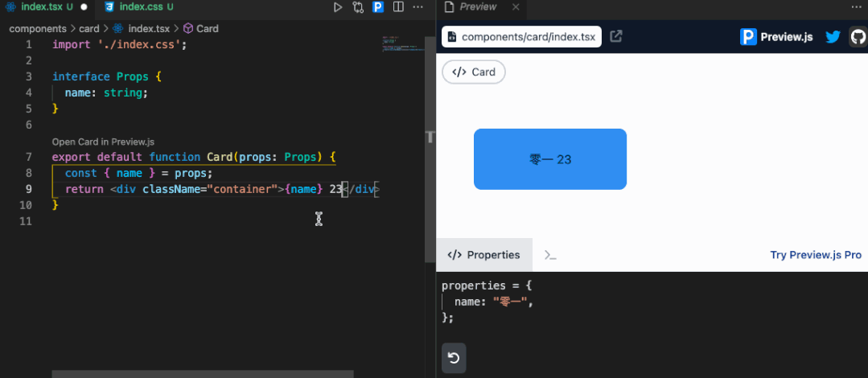868x378 pixels.
Task: Click the Try Preview.js Pro link
Action: tap(816, 255)
